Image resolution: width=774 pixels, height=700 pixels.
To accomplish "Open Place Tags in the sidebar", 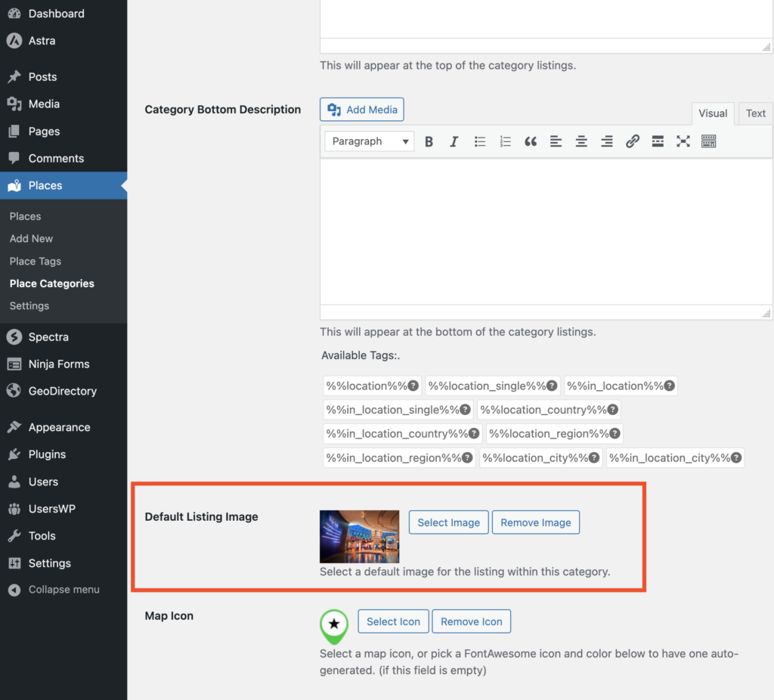I will 36,261.
